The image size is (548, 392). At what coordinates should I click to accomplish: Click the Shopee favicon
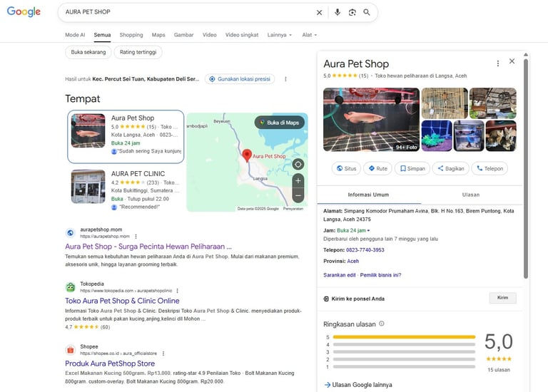click(x=70, y=350)
